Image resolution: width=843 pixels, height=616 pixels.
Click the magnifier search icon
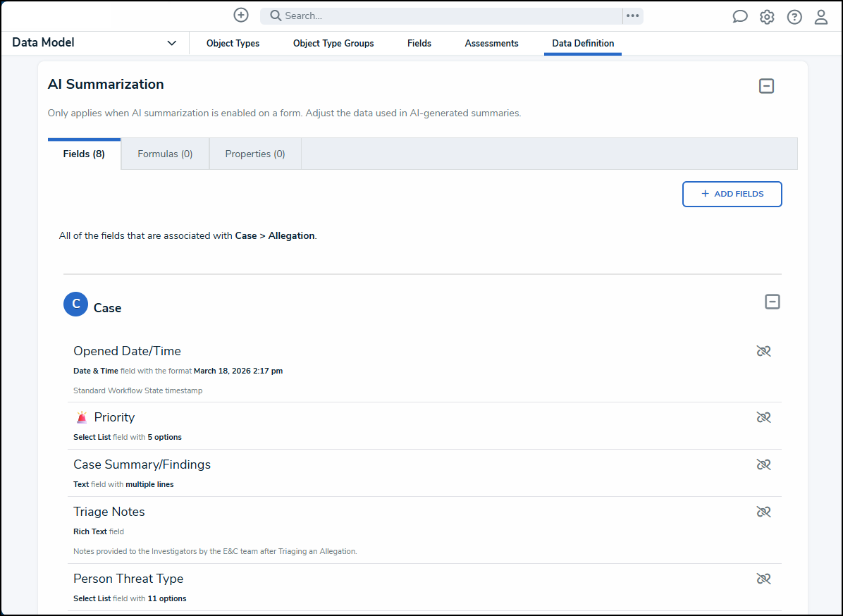[x=276, y=16]
